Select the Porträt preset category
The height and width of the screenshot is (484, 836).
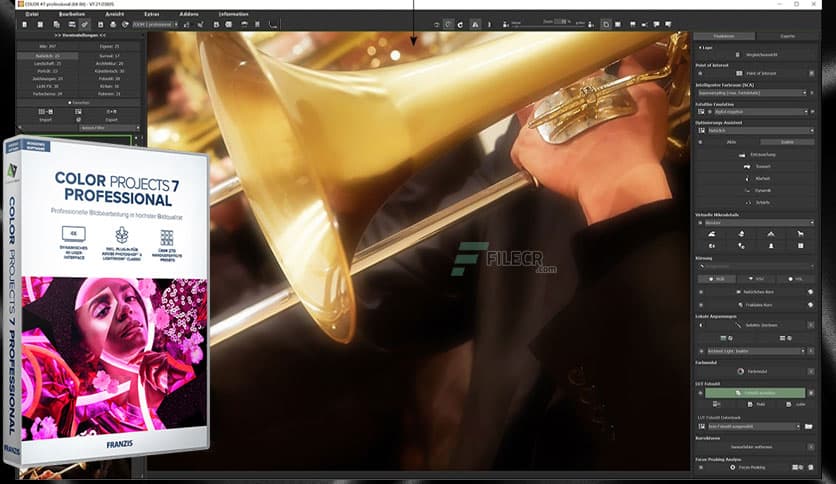pyautogui.click(x=48, y=71)
